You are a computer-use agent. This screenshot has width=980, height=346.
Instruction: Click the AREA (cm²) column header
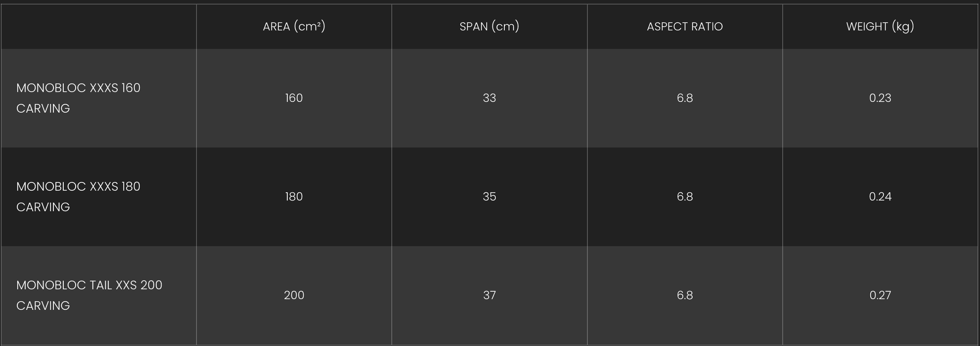[x=294, y=27]
